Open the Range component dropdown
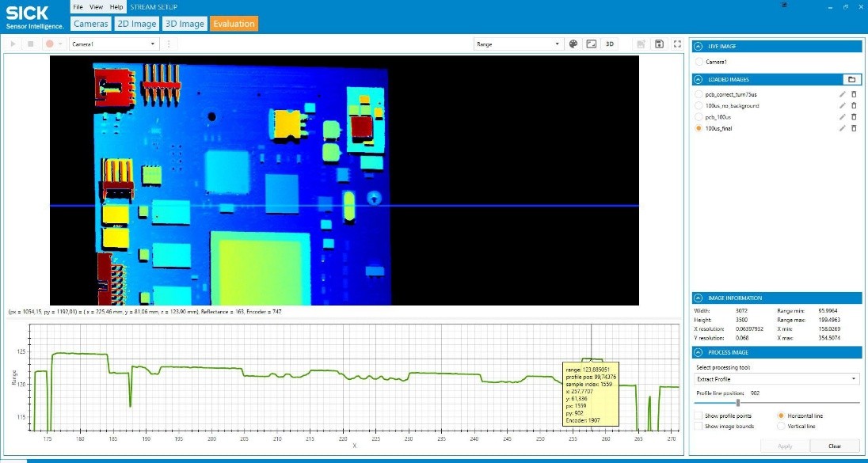The width and height of the screenshot is (868, 463). coord(518,44)
